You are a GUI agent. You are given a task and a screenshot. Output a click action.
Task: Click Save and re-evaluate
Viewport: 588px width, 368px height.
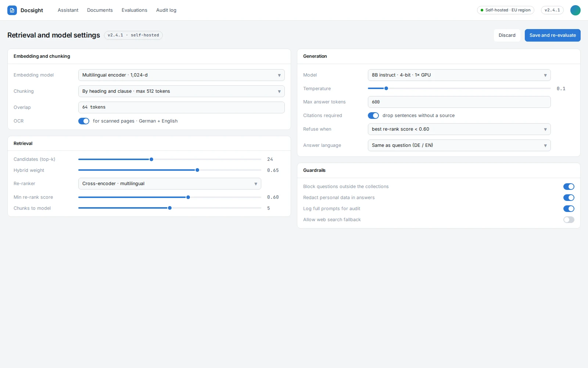click(552, 35)
